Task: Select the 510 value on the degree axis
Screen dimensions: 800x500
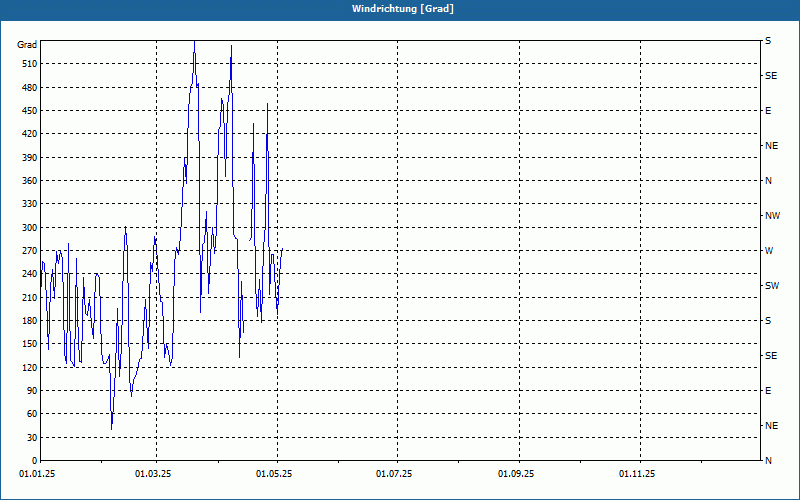Action: point(30,64)
